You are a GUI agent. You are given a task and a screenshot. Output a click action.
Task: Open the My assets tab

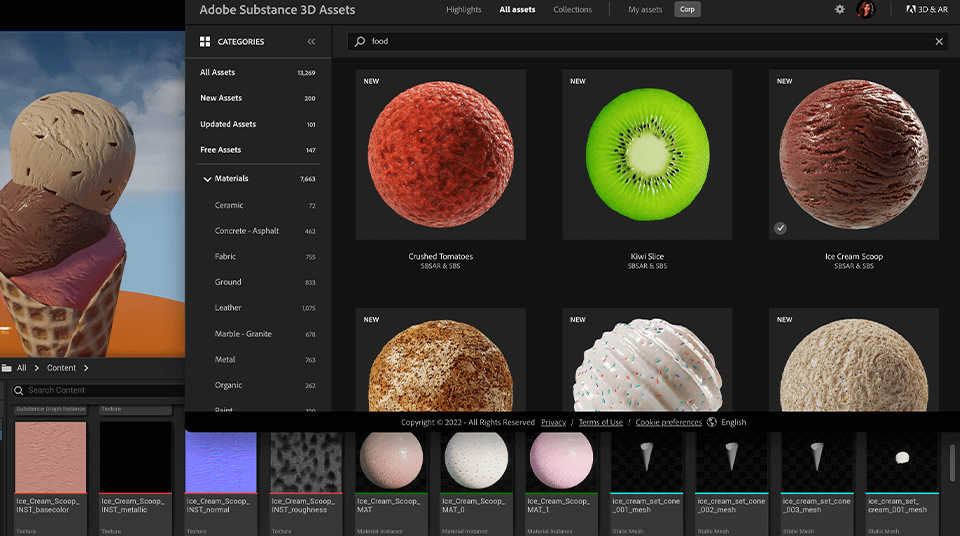pos(645,9)
